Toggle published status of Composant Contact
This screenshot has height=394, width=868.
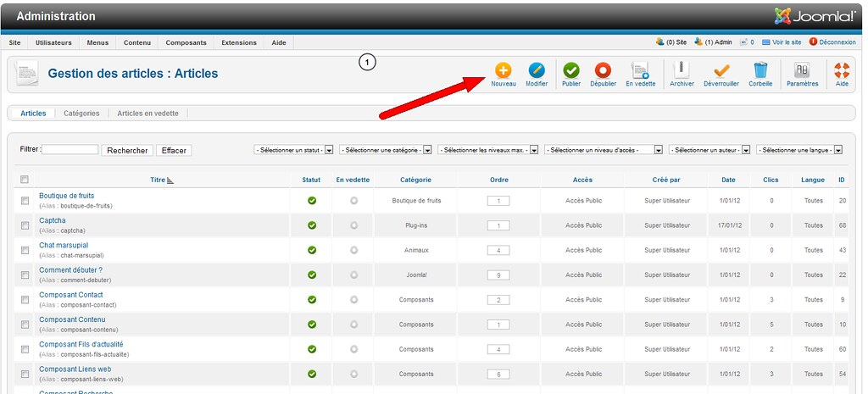tap(312, 299)
